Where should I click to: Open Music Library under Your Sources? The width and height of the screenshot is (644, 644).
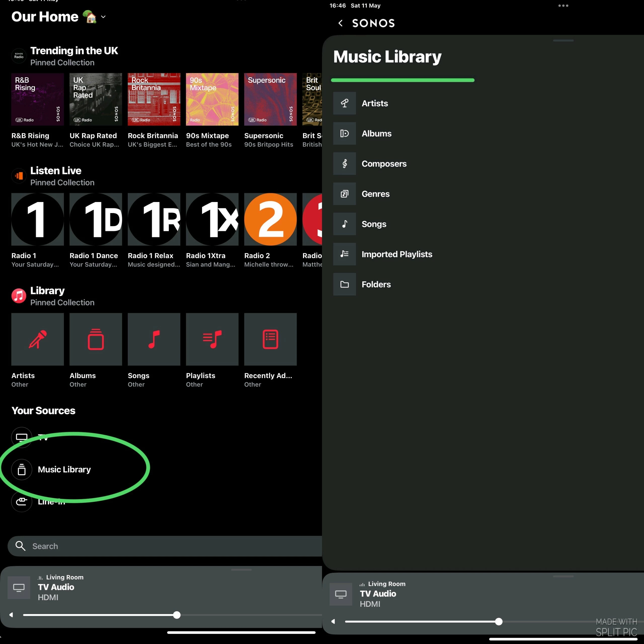[x=64, y=469]
